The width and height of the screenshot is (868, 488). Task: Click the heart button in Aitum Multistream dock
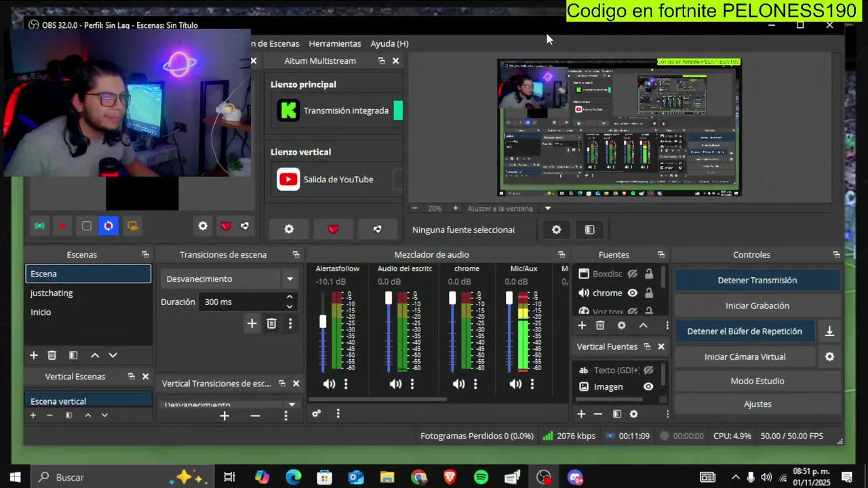333,229
